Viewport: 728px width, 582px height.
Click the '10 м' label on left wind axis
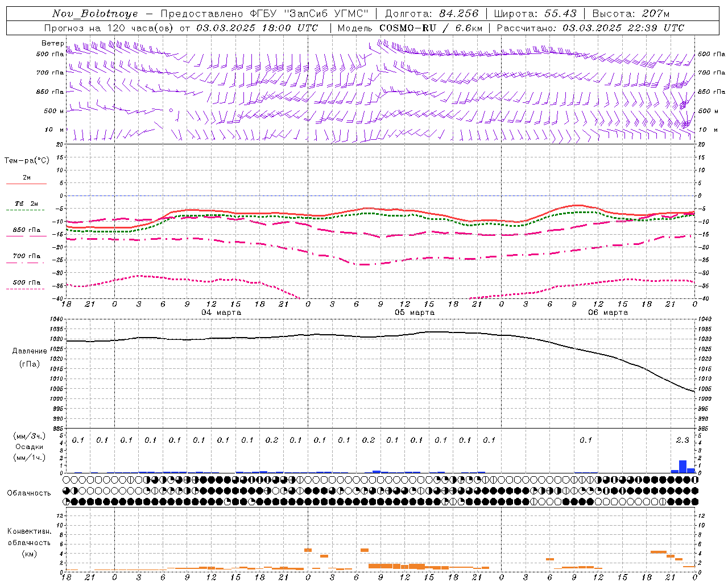[x=55, y=130]
